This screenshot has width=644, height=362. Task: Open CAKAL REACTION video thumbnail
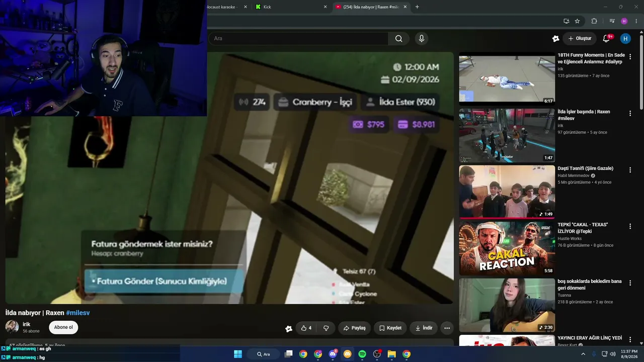coord(507,248)
